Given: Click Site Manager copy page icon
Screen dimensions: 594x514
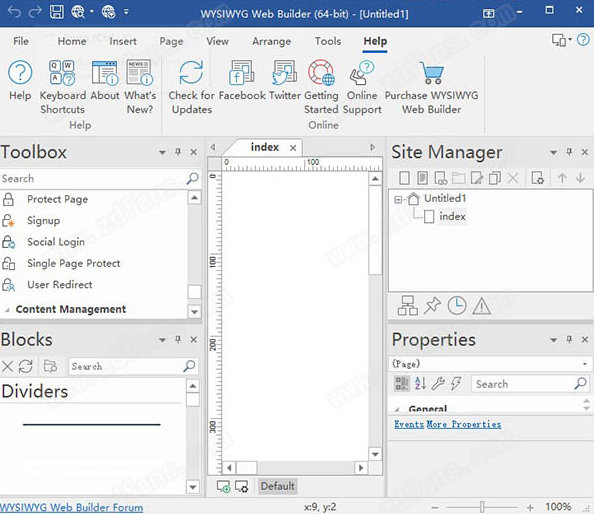Looking at the screenshot, I should tap(495, 178).
